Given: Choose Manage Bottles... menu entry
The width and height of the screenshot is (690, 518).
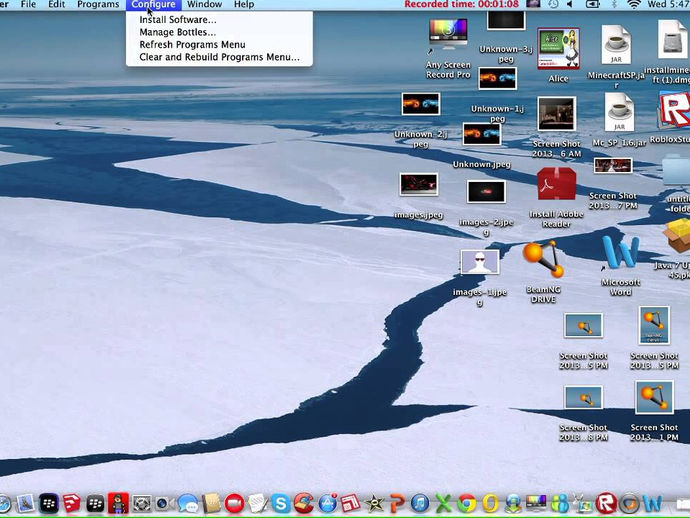Looking at the screenshot, I should coord(177,32).
